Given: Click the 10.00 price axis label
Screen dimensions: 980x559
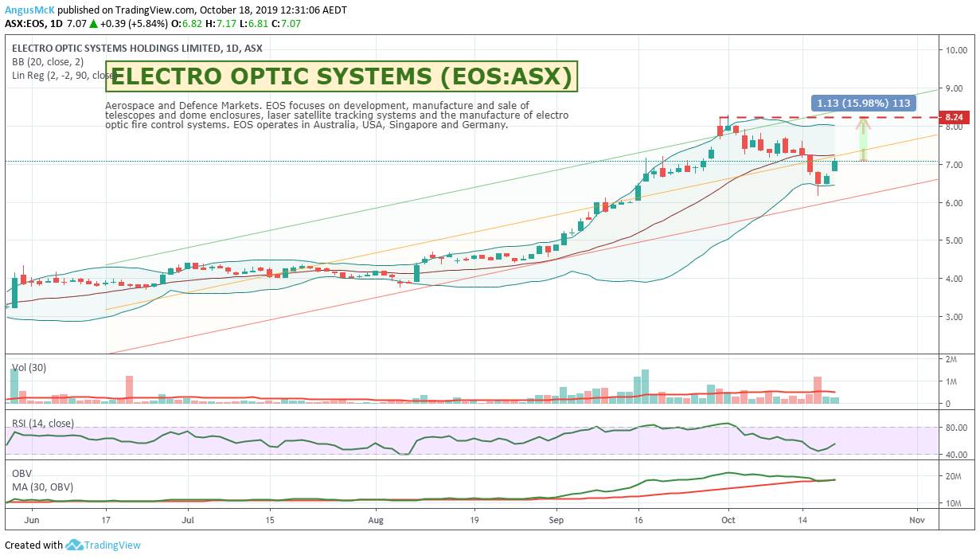Looking at the screenshot, I should [x=955, y=50].
